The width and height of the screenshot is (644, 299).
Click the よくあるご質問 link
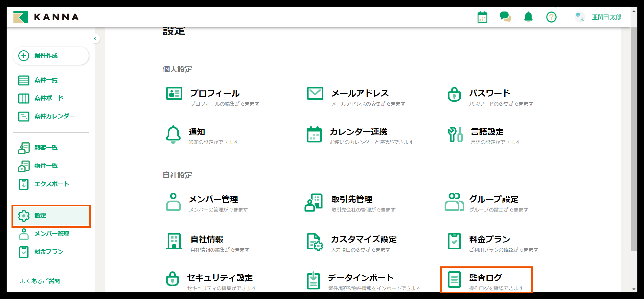coord(40,281)
